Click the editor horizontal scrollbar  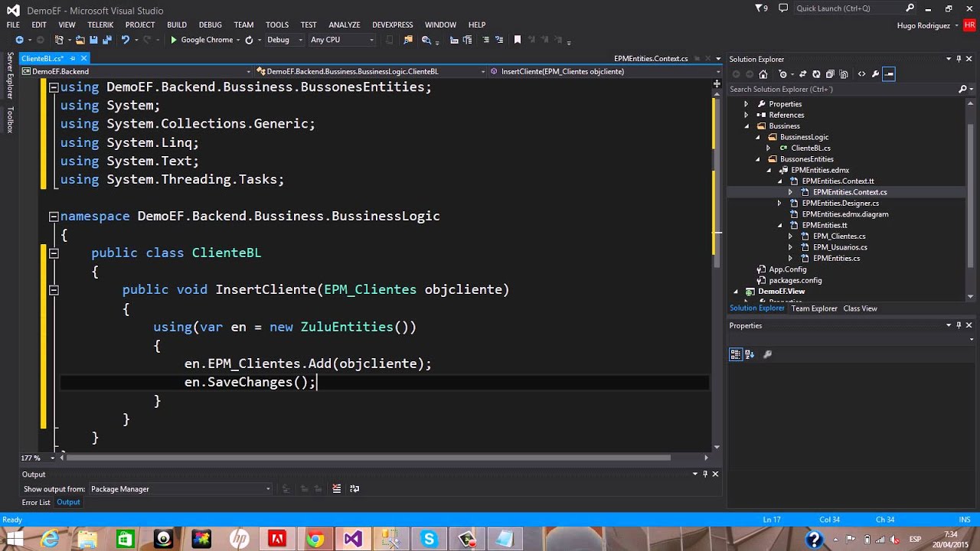[369, 458]
